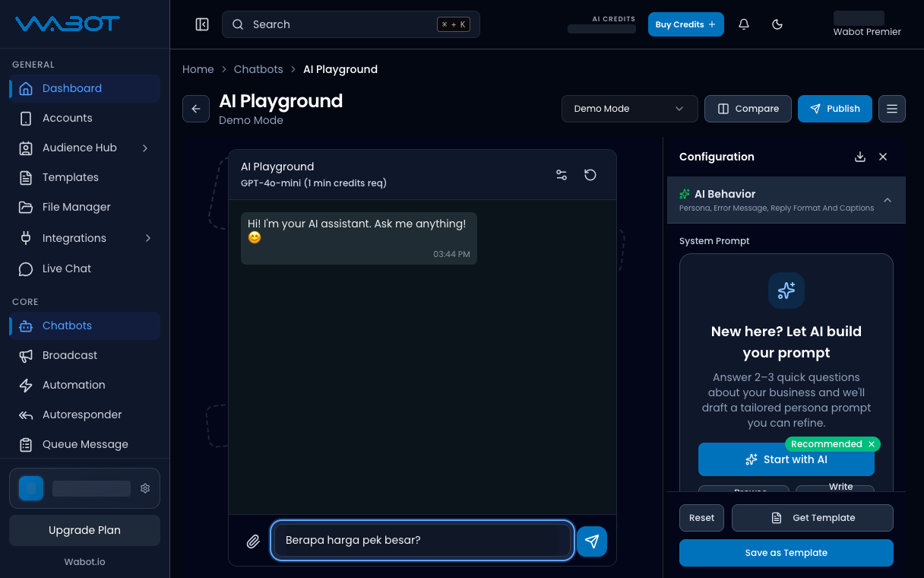Collapse the AI Behavior section

pos(786,200)
